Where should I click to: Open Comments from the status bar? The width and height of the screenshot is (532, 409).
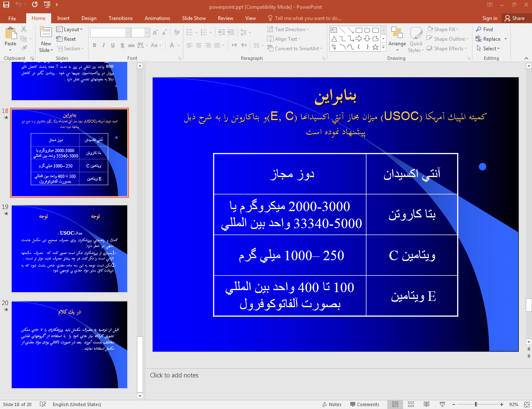[365, 404]
